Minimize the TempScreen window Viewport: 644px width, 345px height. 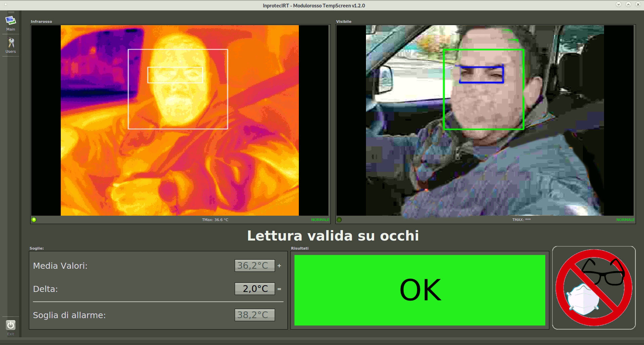(618, 5)
